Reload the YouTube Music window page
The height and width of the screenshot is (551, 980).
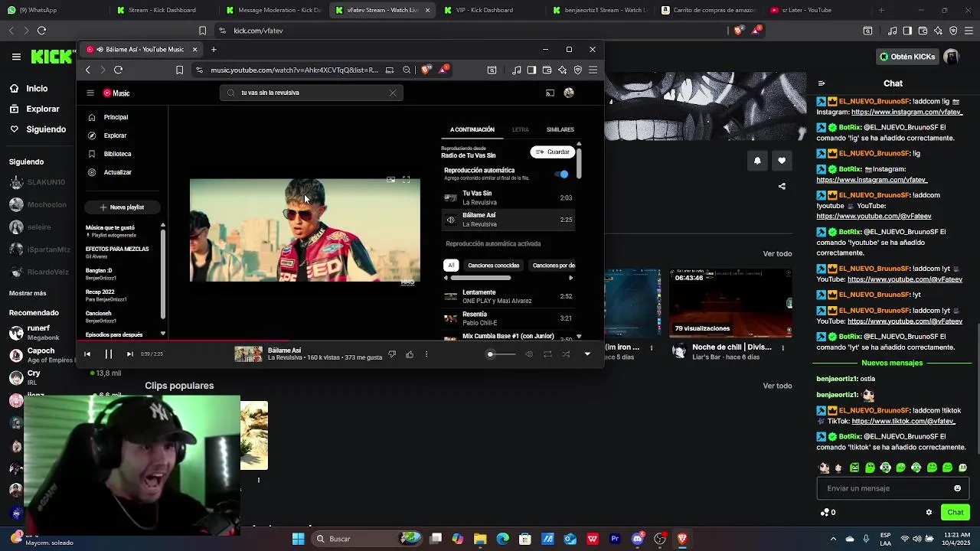pyautogui.click(x=118, y=70)
